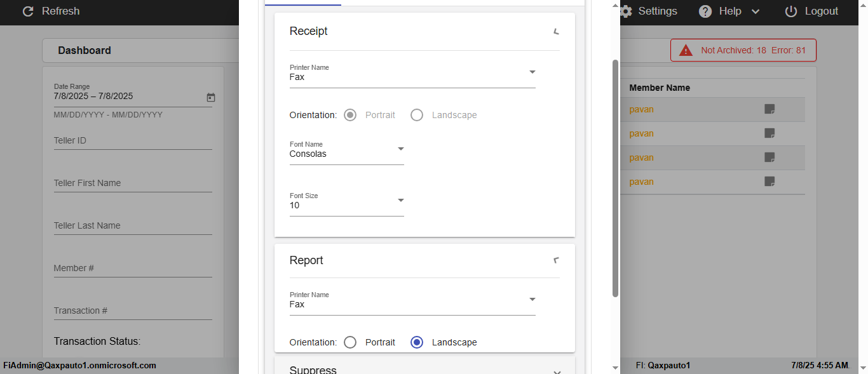Click the Teller ID input field
The image size is (868, 374).
tap(133, 141)
